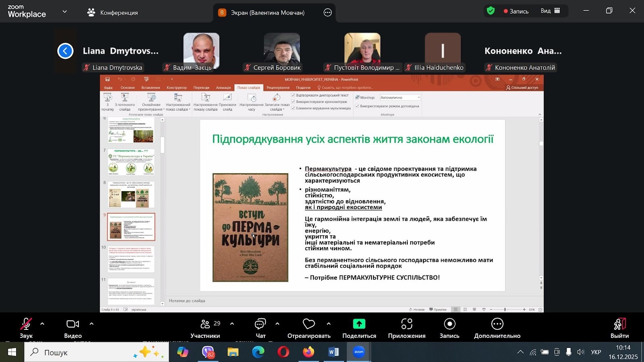Click the green Поделиться share screen button
This screenshot has width=644, height=362.
pyautogui.click(x=359, y=324)
